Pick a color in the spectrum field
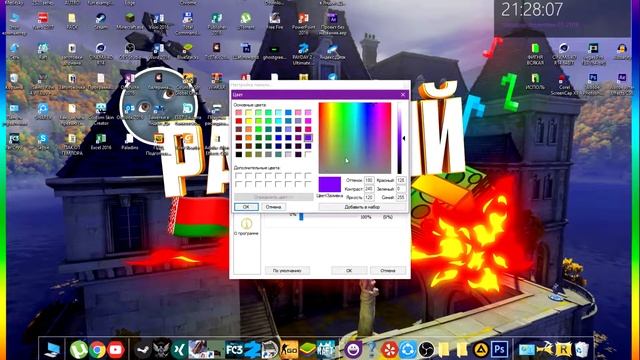Image resolution: width=640 pixels, height=360 pixels. click(354, 138)
